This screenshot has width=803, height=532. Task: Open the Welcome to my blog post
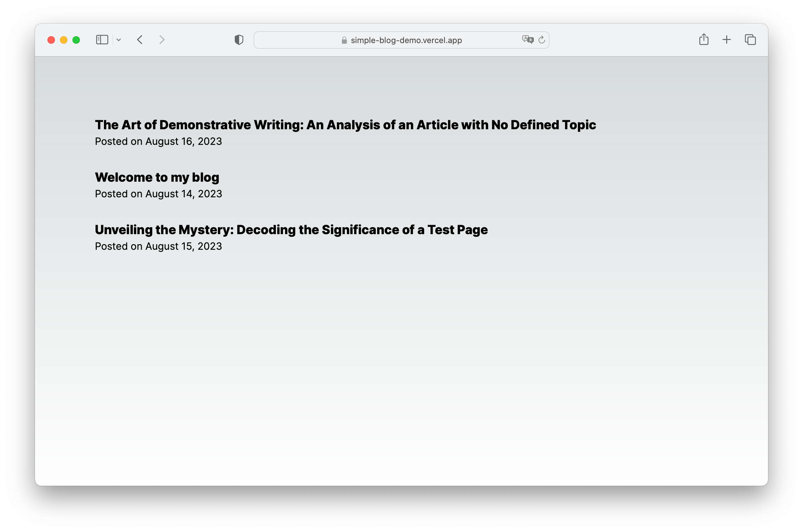pyautogui.click(x=157, y=177)
